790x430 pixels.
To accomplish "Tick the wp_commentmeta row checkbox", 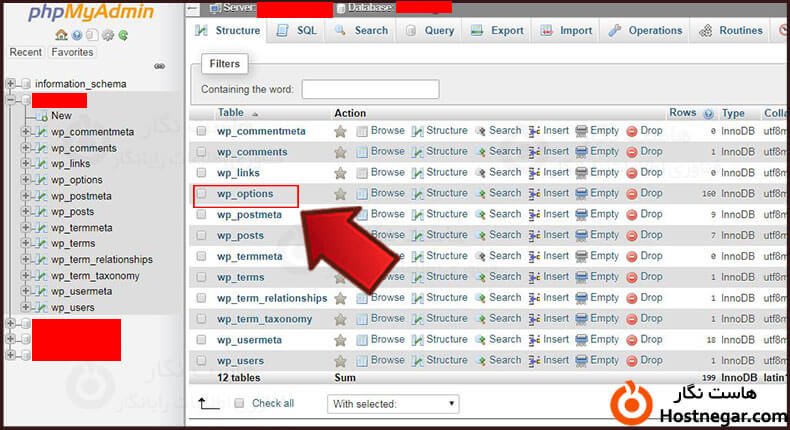I will 202,131.
